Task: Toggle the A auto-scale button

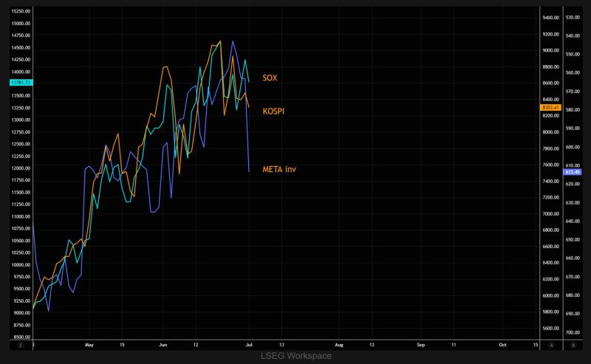Action: [551, 345]
